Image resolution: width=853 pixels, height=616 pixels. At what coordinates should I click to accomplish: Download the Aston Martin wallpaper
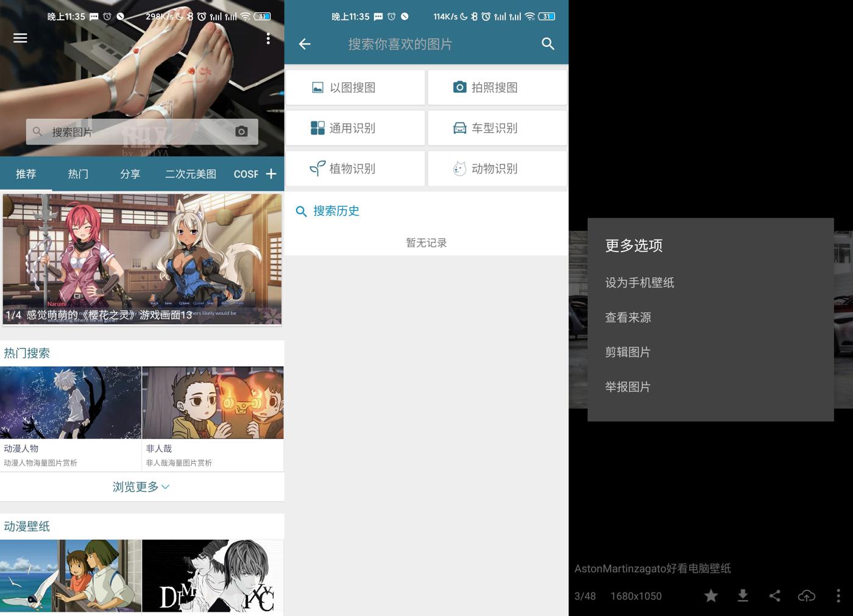tap(743, 596)
